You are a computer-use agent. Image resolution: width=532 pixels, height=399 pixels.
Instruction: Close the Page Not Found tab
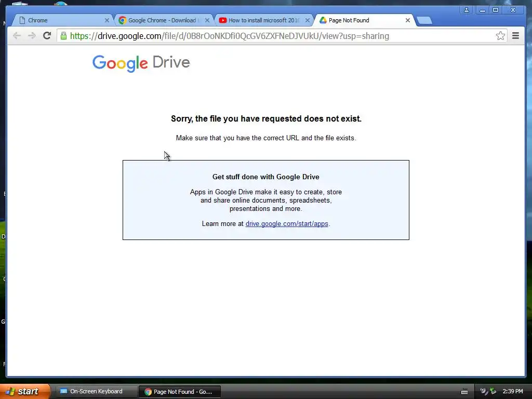408,20
